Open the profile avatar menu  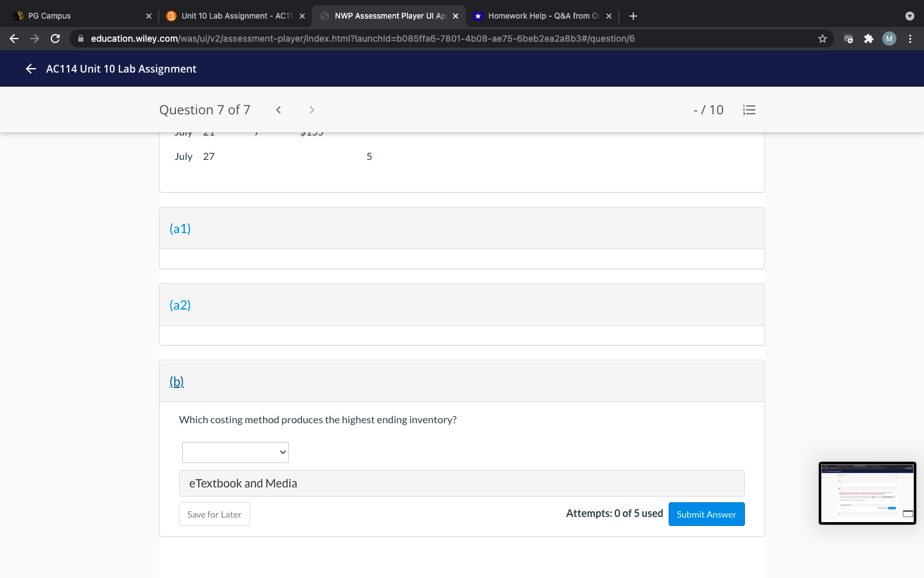[x=889, y=39]
